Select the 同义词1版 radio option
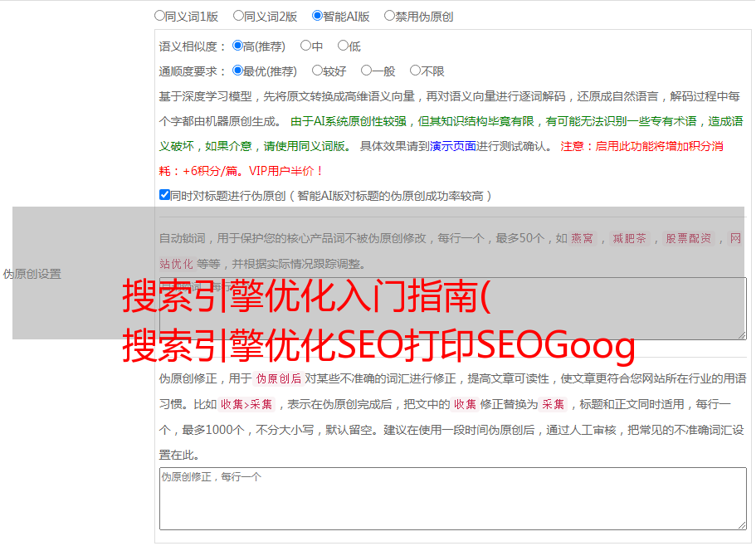 coord(159,16)
